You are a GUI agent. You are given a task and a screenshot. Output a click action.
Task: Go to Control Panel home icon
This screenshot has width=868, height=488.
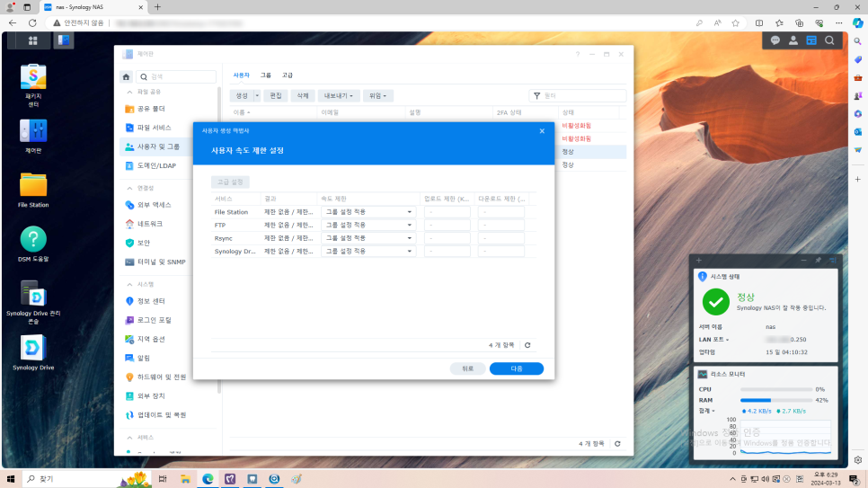pos(126,77)
